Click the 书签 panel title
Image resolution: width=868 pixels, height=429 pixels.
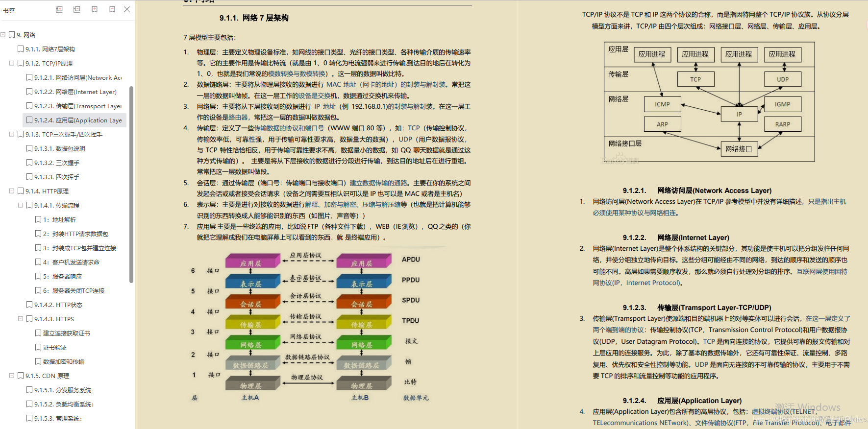(x=9, y=10)
